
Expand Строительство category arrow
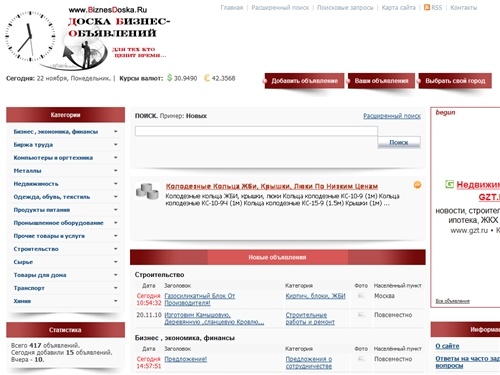115,249
